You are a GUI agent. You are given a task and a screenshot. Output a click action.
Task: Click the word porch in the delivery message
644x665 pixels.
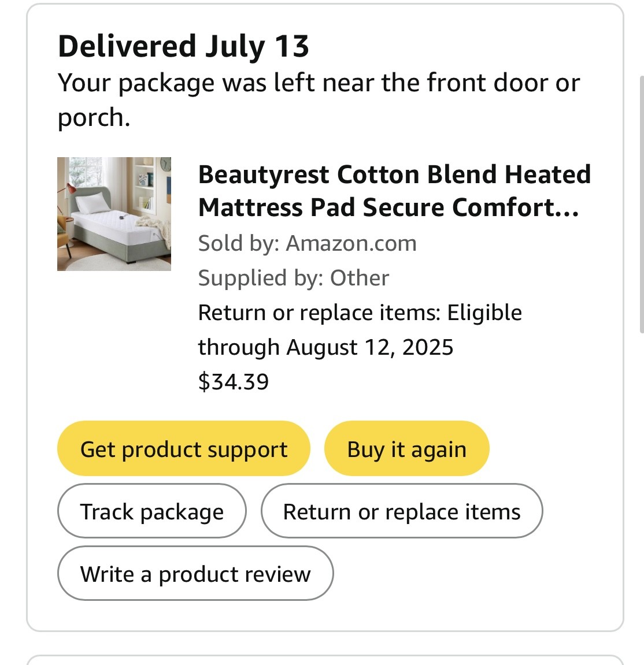pyautogui.click(x=94, y=117)
